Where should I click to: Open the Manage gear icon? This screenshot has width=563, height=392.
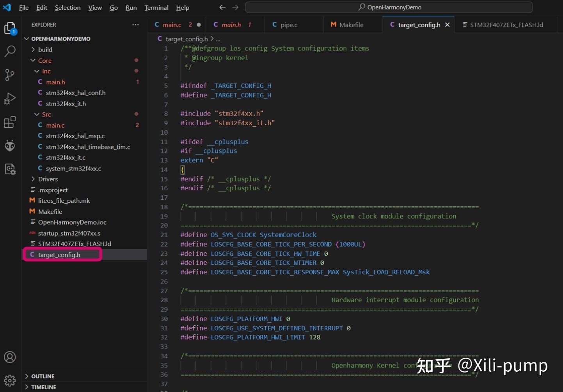pos(10,380)
